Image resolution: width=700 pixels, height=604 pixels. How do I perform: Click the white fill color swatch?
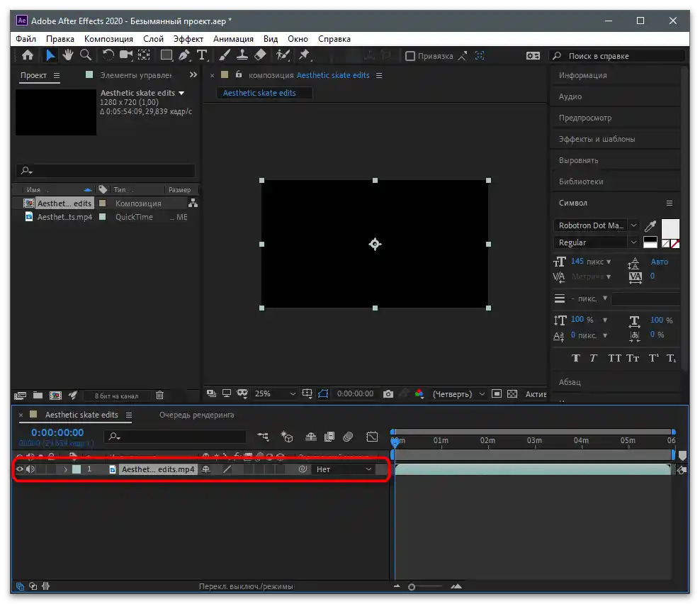(670, 228)
